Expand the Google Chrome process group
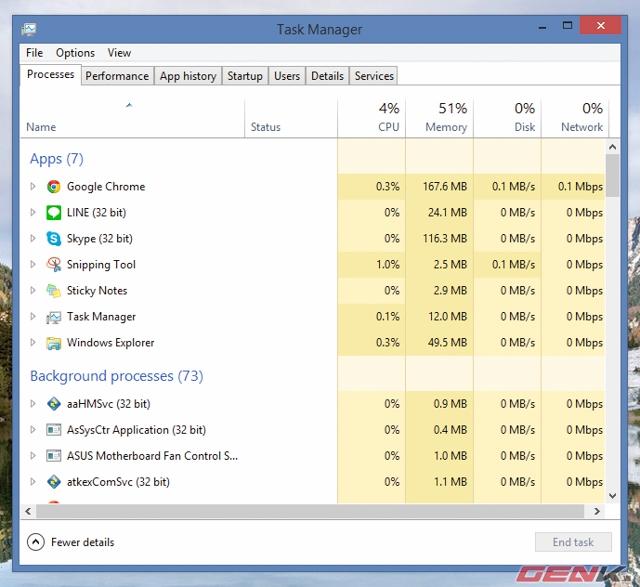The height and width of the screenshot is (587, 640). [33, 187]
